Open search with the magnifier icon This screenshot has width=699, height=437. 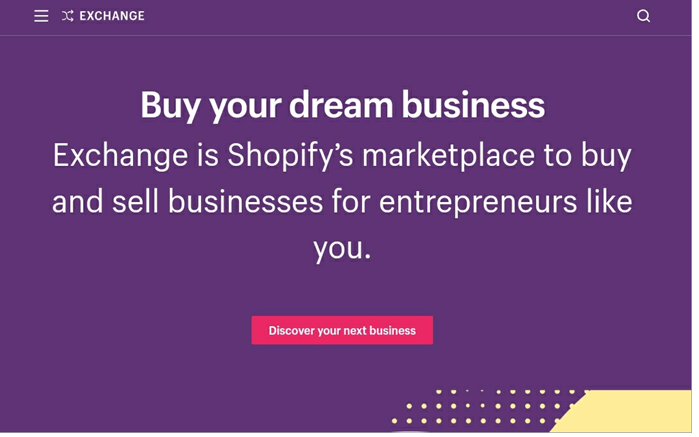tap(643, 16)
